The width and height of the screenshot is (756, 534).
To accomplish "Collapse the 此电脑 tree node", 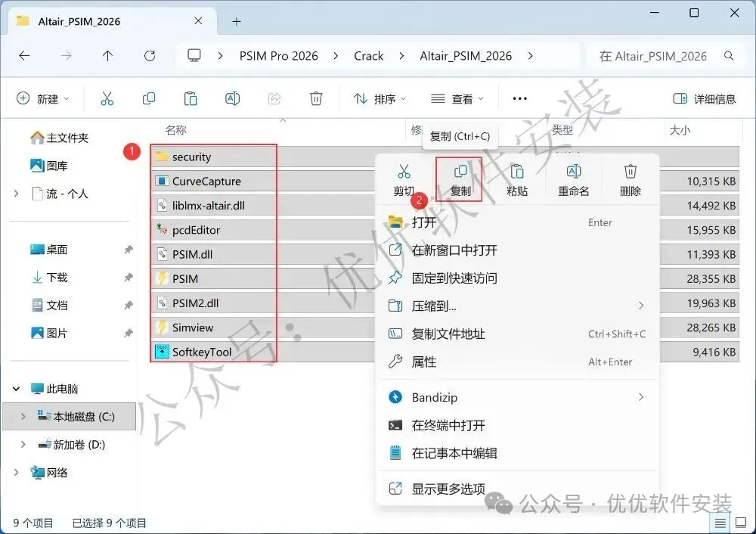I will click(17, 389).
